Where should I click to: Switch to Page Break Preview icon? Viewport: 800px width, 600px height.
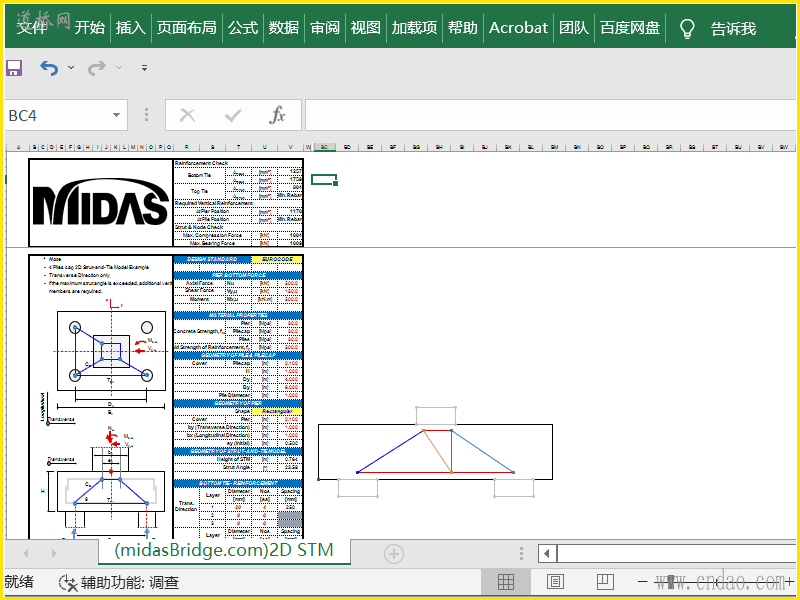(x=605, y=582)
